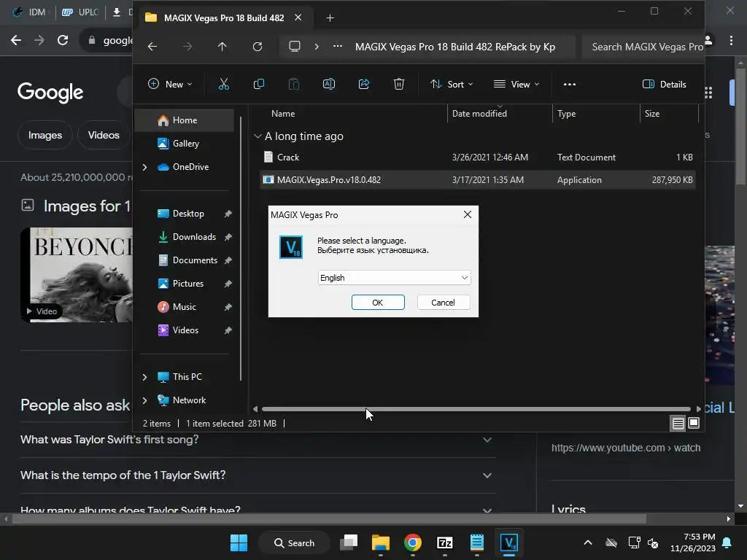
Task: Click OK in the language dialog
Action: tap(378, 303)
